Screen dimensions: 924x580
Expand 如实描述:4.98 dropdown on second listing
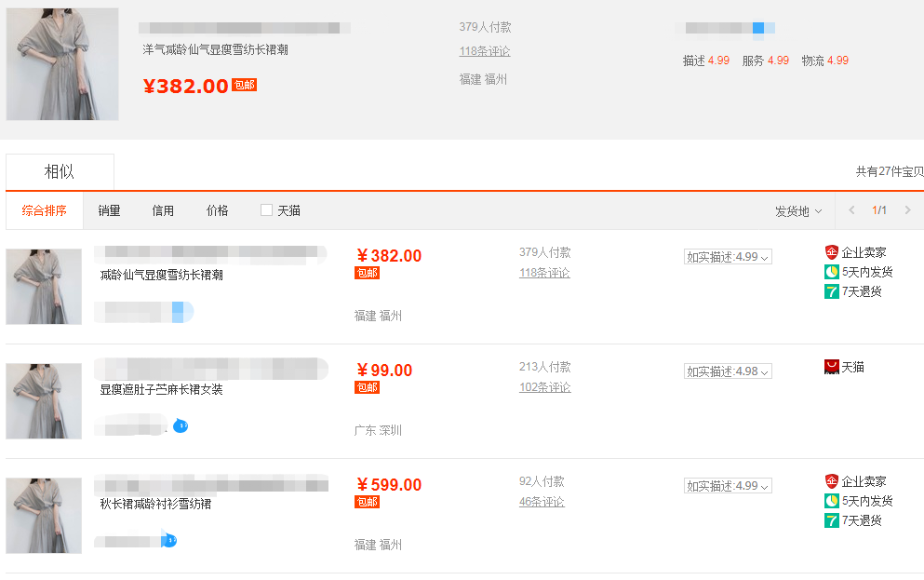(x=728, y=371)
